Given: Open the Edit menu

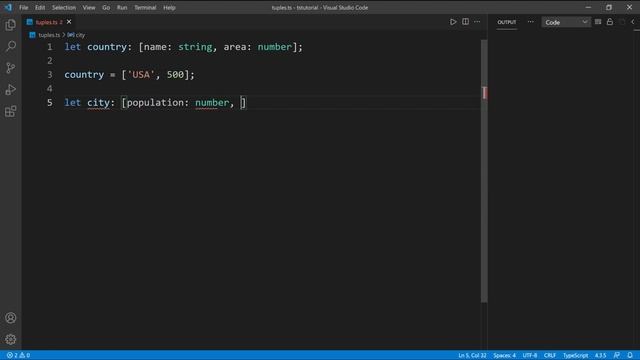Looking at the screenshot, I should 40,7.
